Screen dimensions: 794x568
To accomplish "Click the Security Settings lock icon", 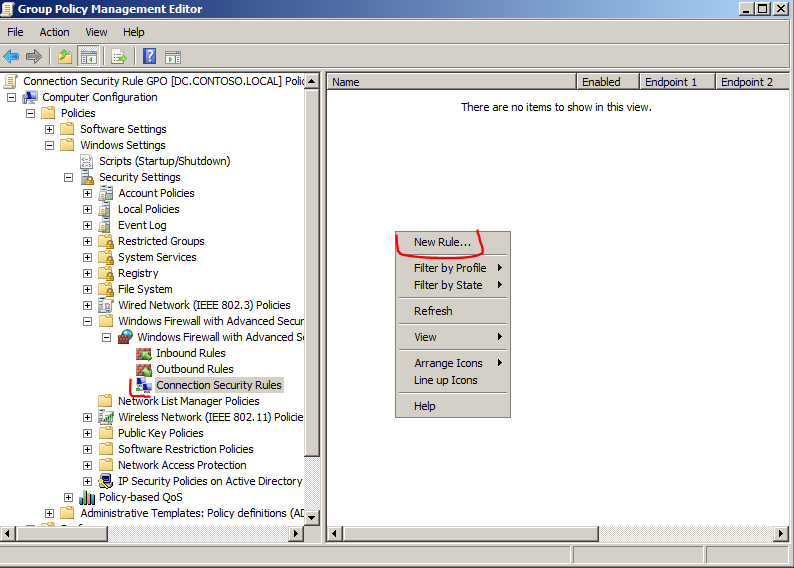I will pyautogui.click(x=88, y=177).
